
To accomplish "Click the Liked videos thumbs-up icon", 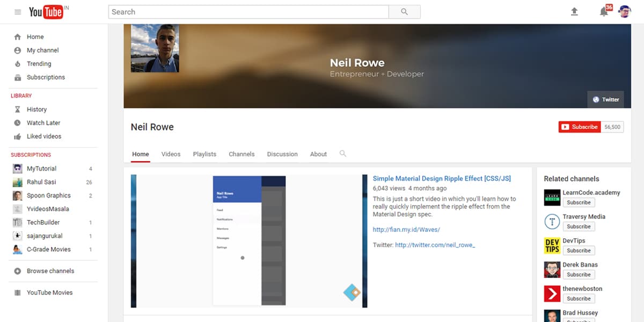I will pos(18,136).
